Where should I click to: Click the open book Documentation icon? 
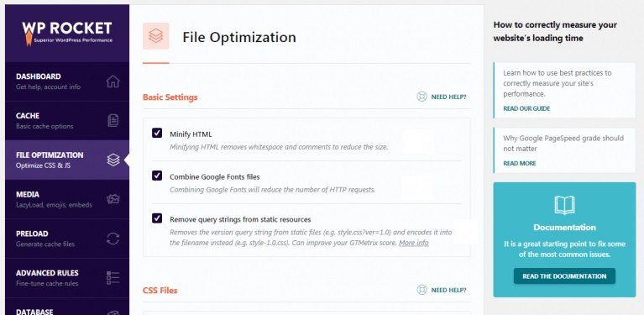[564, 205]
